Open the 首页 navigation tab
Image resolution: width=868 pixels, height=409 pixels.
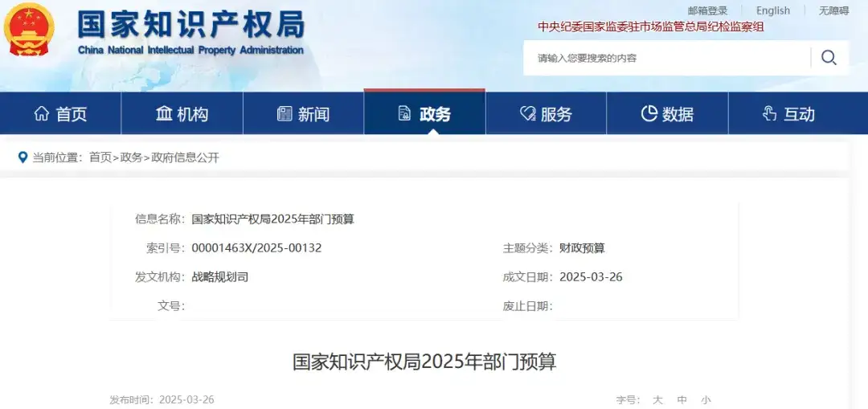(x=61, y=113)
